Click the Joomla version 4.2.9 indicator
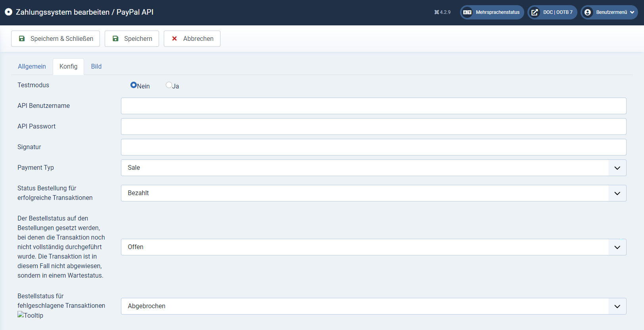The height and width of the screenshot is (330, 644). click(443, 12)
